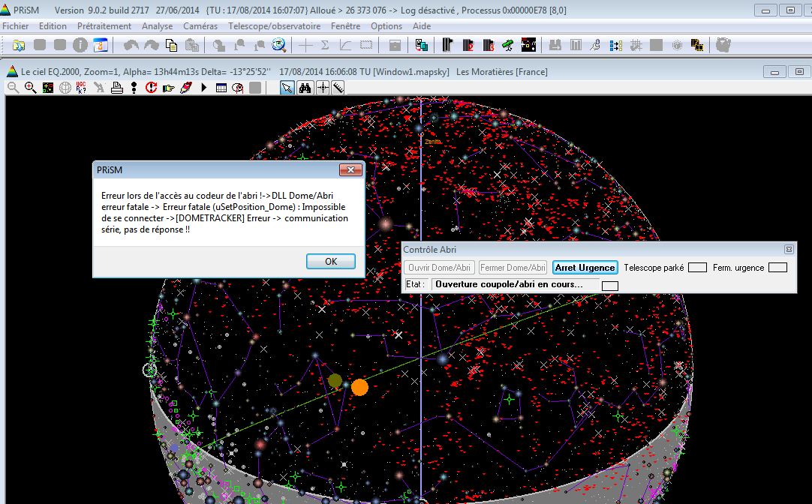This screenshot has height=504, width=812.
Task: Select the arrow pointer tool
Action: pyautogui.click(x=287, y=88)
